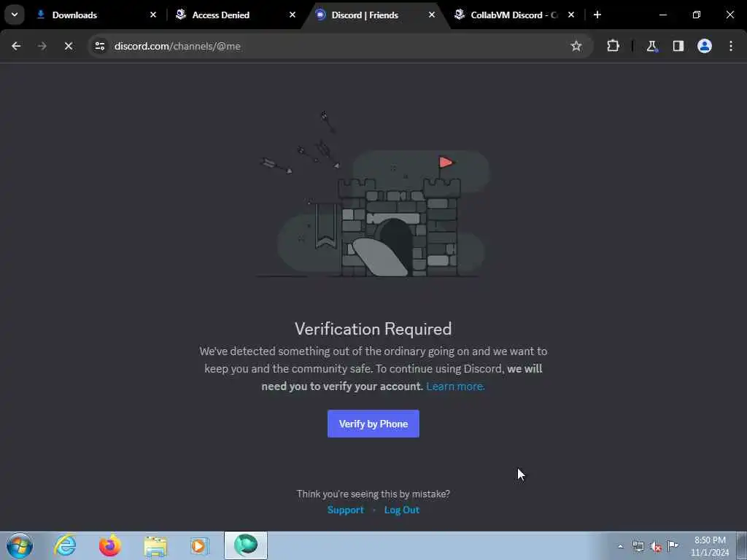The height and width of the screenshot is (560, 747).
Task: Select the active browser taskbar button
Action: [x=246, y=545]
